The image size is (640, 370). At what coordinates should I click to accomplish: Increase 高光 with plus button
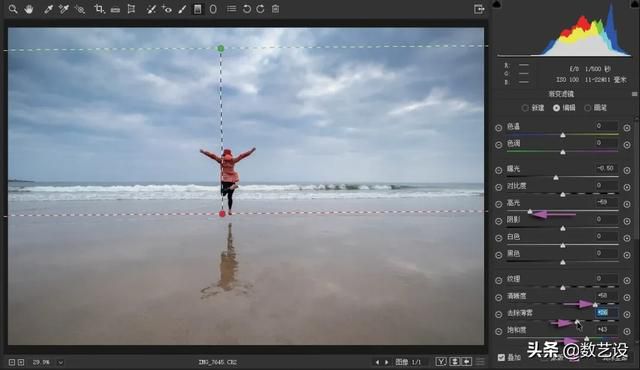coord(627,204)
